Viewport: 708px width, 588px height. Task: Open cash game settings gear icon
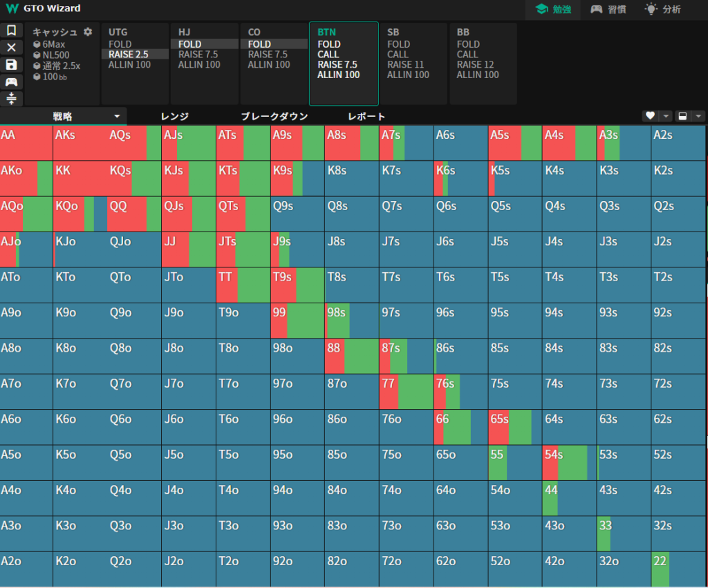(x=88, y=32)
